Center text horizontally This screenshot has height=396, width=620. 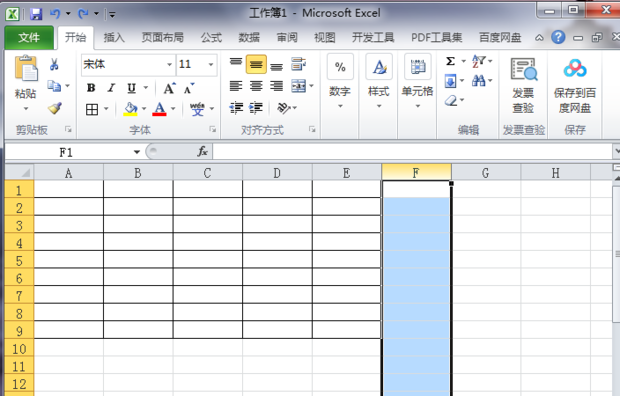click(256, 86)
